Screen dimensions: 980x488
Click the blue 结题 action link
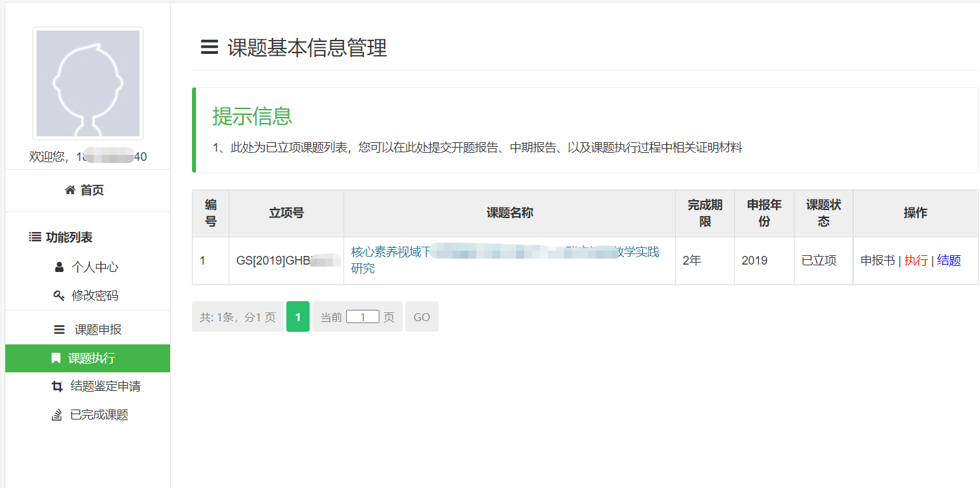point(949,261)
